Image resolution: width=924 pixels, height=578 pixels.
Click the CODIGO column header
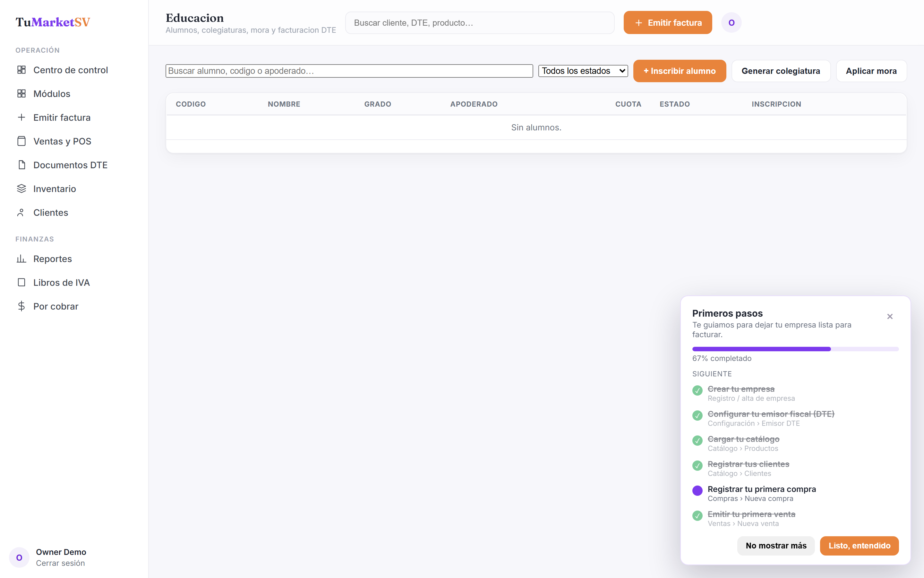(191, 104)
